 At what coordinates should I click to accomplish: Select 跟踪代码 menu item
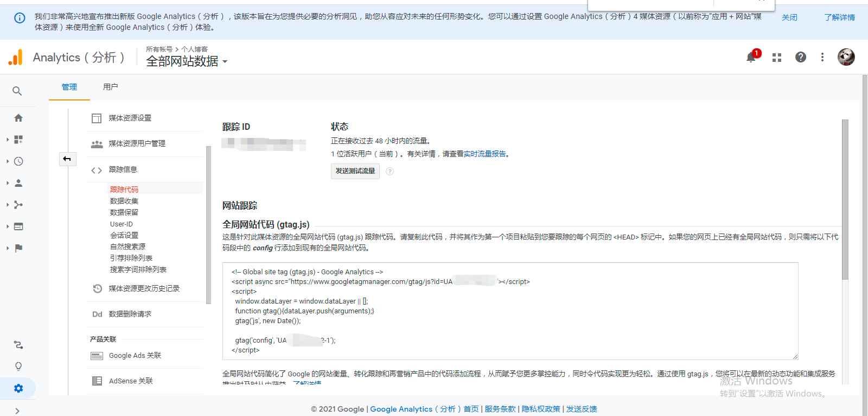(x=124, y=190)
